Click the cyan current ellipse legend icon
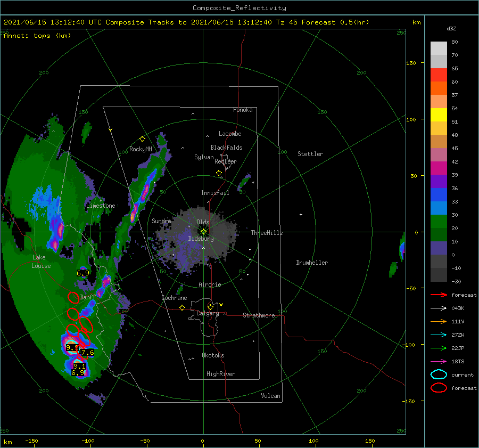479x448 pixels. pyautogui.click(x=439, y=374)
